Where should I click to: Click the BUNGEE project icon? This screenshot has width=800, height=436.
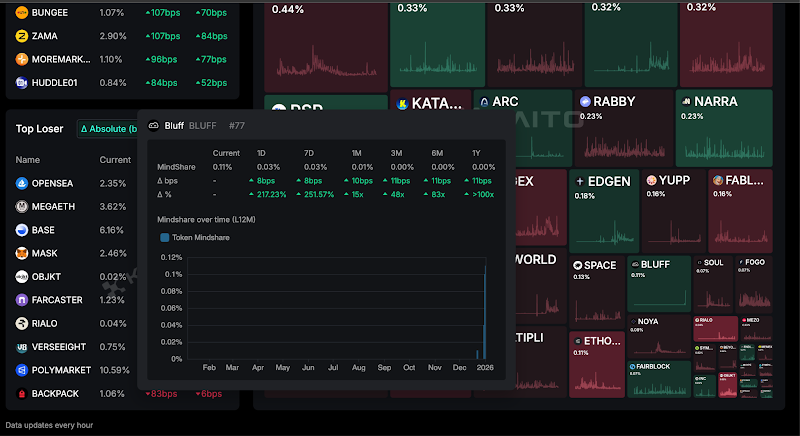[x=21, y=13]
